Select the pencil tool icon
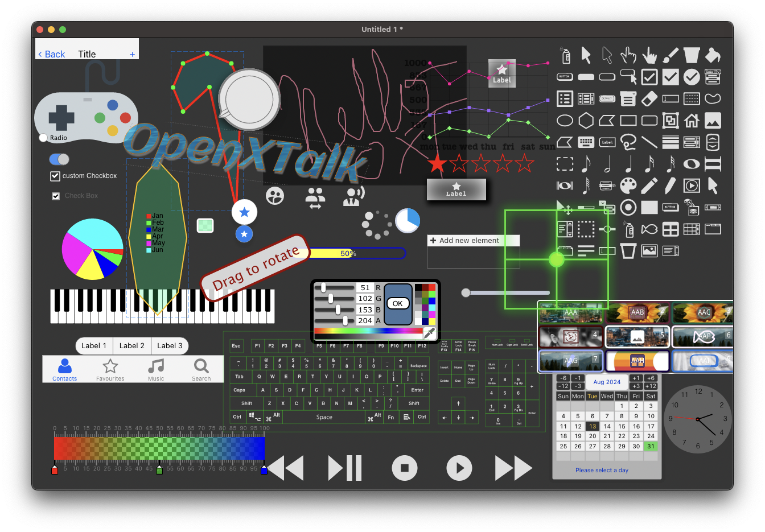Viewport: 765px width, 532px height. pos(649,185)
